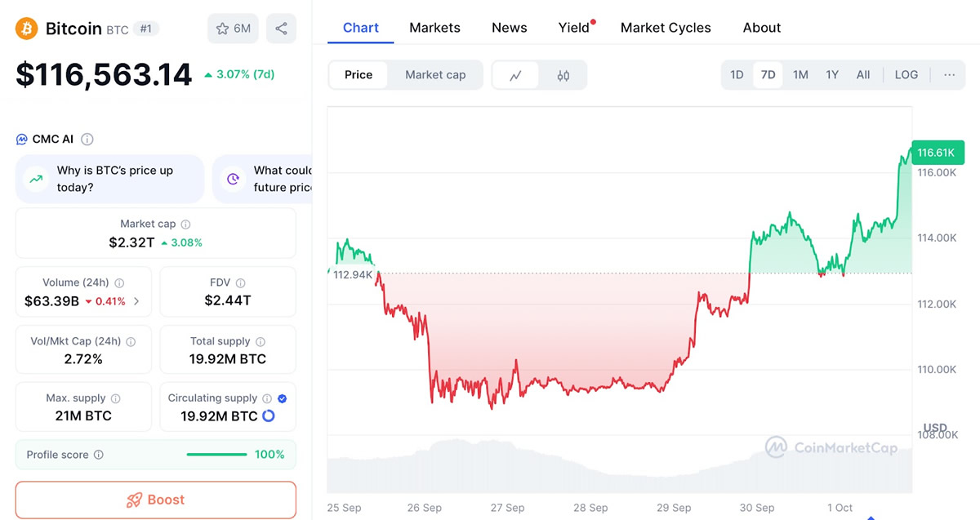The width and height of the screenshot is (980, 520).
Task: Open more chart options via ellipsis
Action: pyautogui.click(x=949, y=74)
